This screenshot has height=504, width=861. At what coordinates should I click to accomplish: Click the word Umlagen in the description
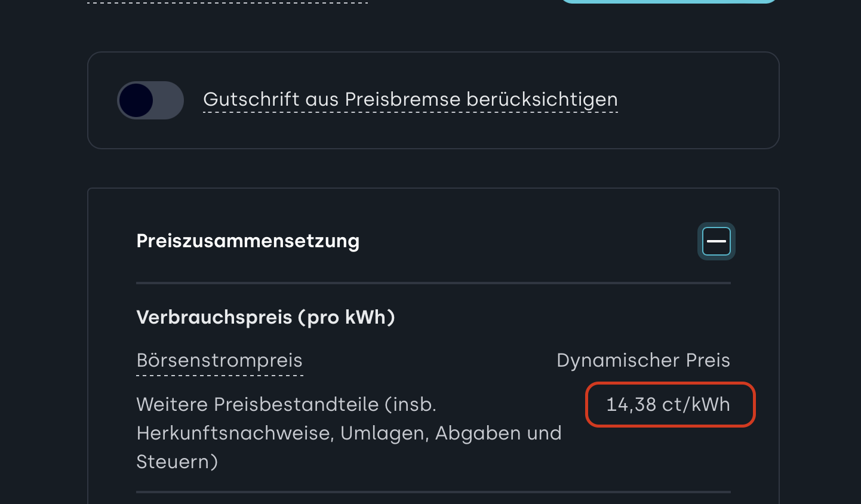pyautogui.click(x=385, y=434)
